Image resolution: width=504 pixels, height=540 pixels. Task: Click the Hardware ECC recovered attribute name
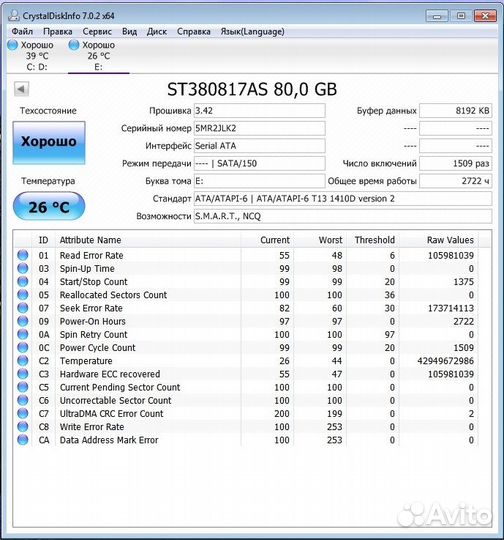click(x=110, y=374)
